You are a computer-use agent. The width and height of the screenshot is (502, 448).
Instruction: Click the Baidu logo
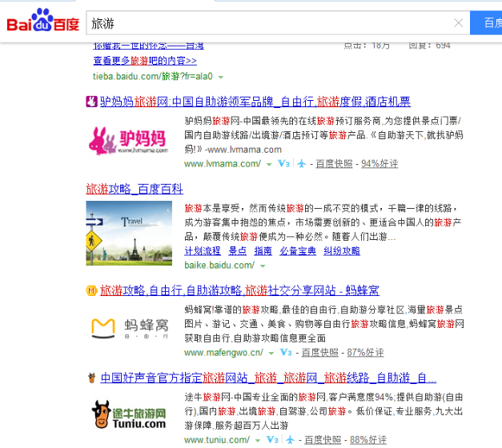pos(43,21)
